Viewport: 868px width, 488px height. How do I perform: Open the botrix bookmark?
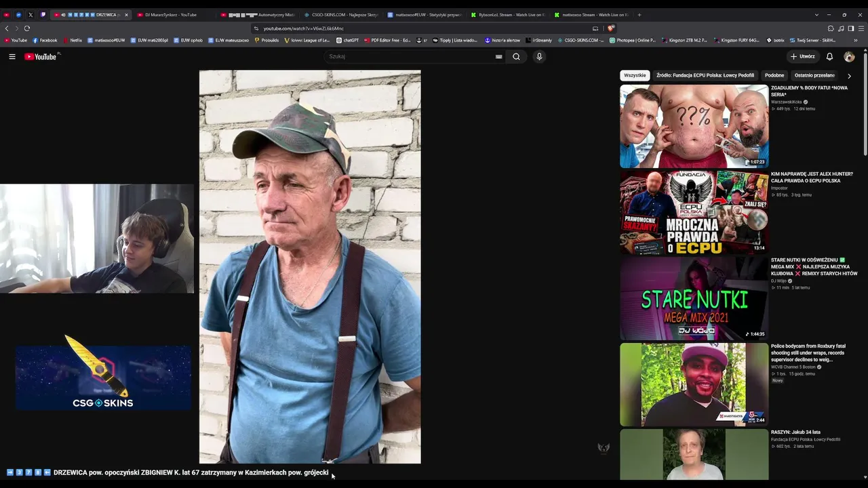pyautogui.click(x=775, y=41)
